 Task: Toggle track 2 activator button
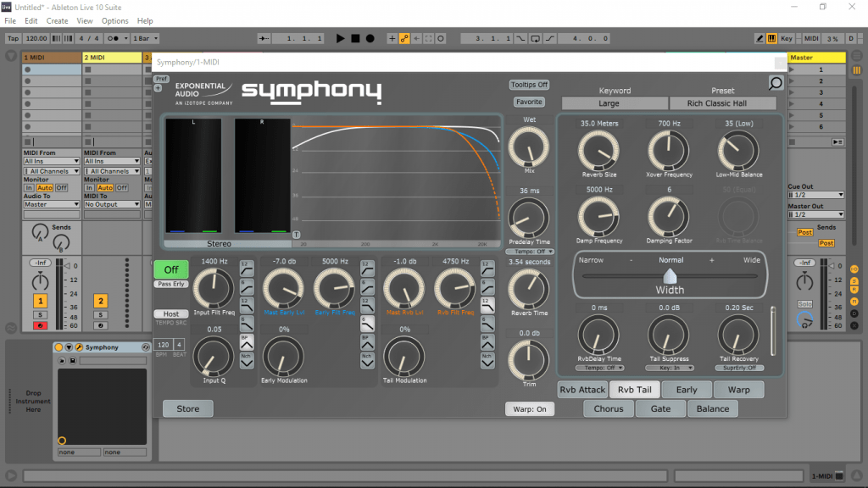click(x=100, y=301)
